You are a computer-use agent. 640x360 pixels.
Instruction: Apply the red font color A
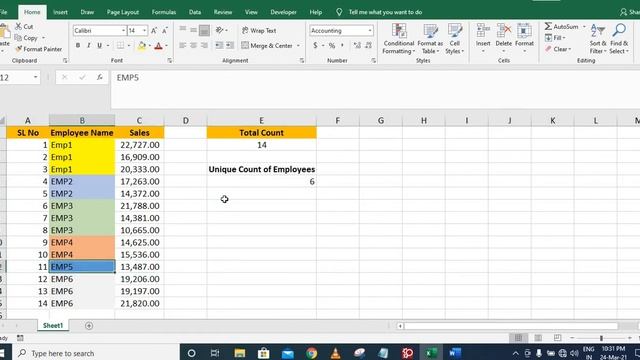[x=159, y=46]
